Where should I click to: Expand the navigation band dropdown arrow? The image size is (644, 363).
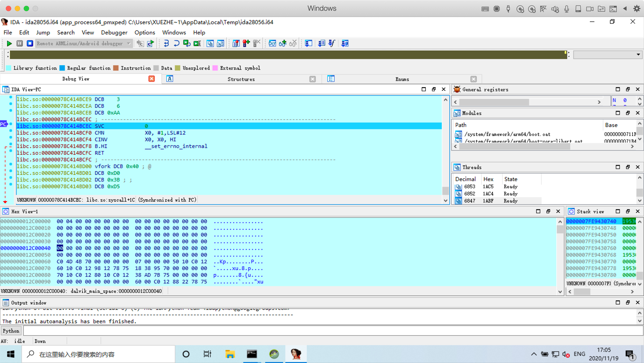click(x=638, y=55)
